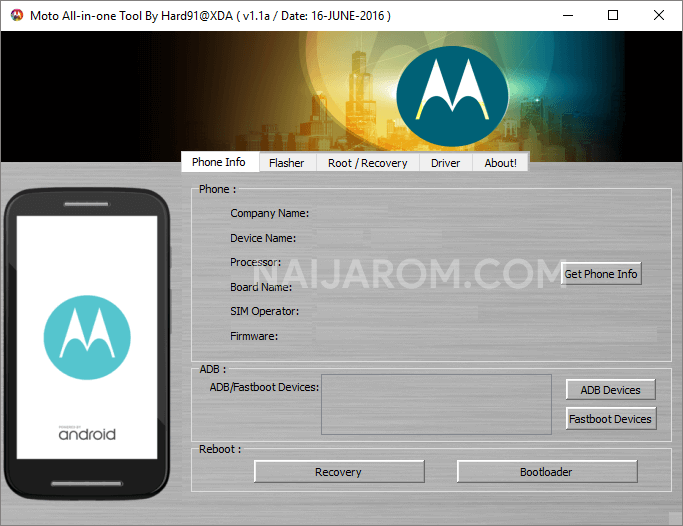Reboot into Bootloader
The image size is (683, 526).
point(547,472)
